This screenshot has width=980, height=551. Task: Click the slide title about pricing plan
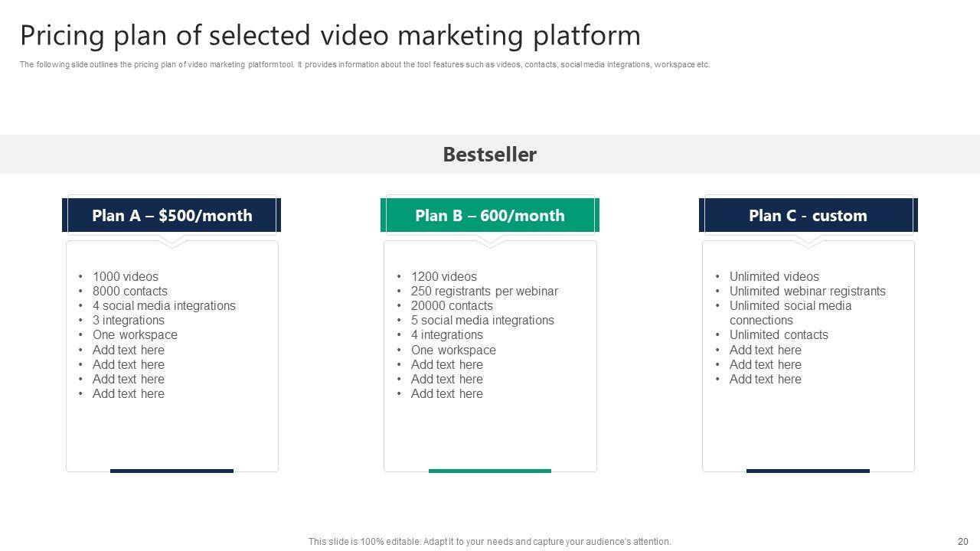coord(330,36)
